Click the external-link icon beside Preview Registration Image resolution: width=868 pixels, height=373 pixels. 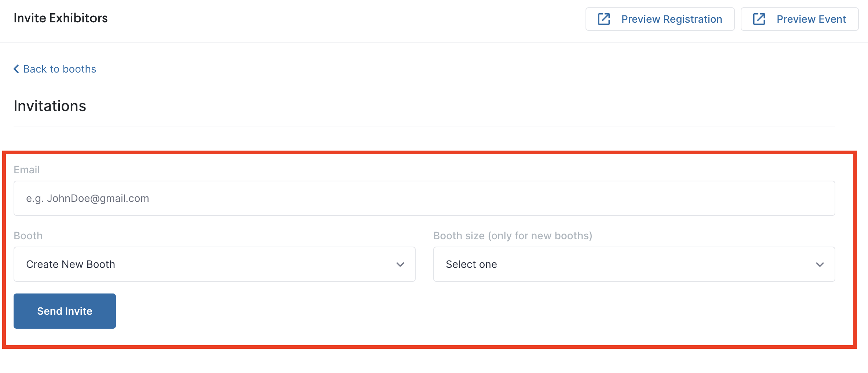604,19
